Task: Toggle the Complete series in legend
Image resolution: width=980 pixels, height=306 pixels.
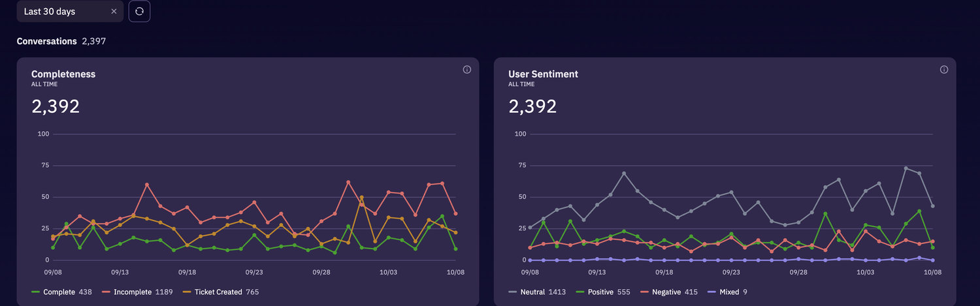Action: coord(61,292)
